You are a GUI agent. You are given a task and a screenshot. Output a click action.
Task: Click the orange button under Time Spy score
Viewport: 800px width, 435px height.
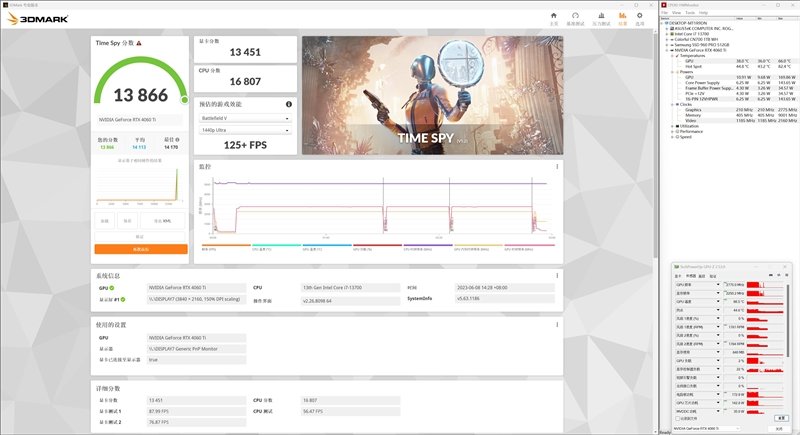tap(141, 249)
